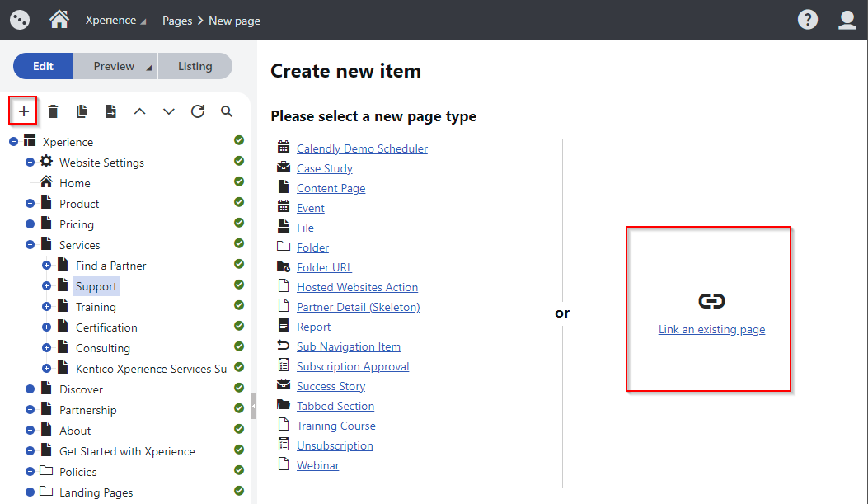Click the briefcase icon beside Case Study
This screenshot has width=868, height=504.
tap(284, 167)
